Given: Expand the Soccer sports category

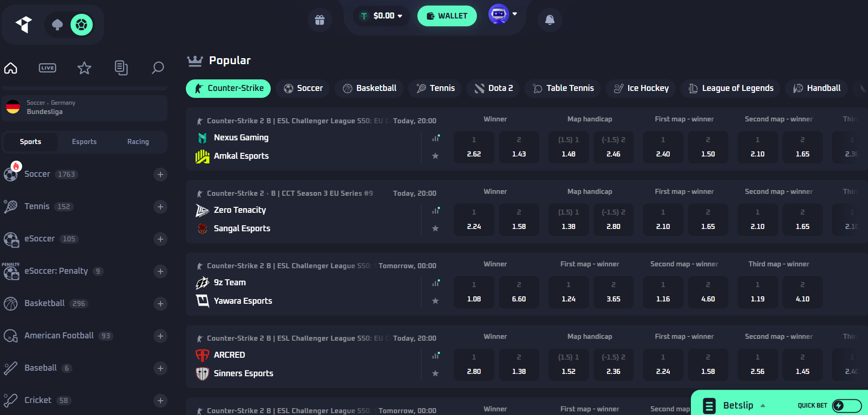Looking at the screenshot, I should (161, 174).
